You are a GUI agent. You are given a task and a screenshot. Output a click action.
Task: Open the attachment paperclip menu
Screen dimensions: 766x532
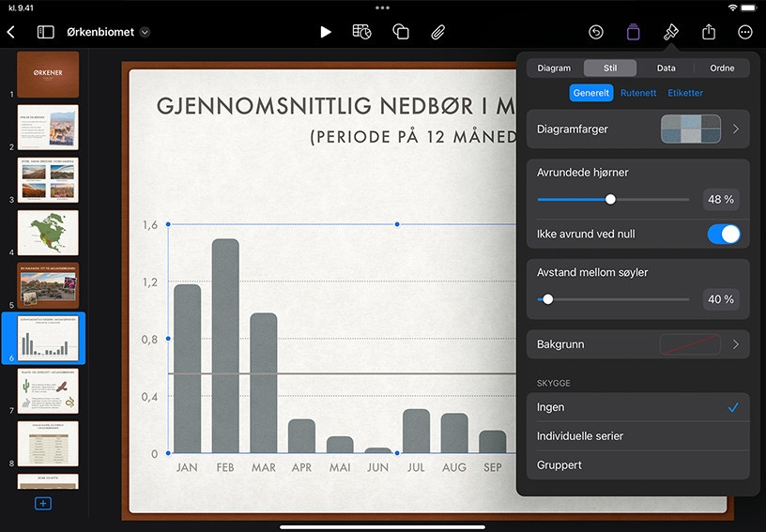[438, 32]
